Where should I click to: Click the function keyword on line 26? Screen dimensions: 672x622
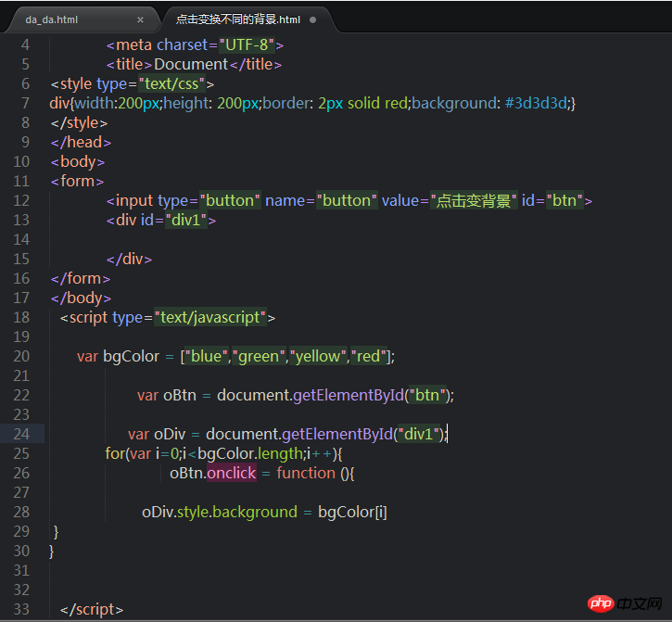306,474
